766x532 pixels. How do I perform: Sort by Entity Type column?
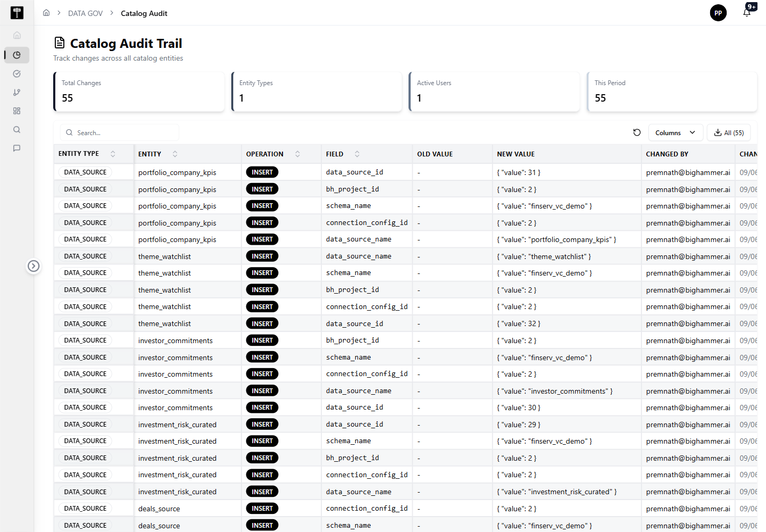coord(113,154)
